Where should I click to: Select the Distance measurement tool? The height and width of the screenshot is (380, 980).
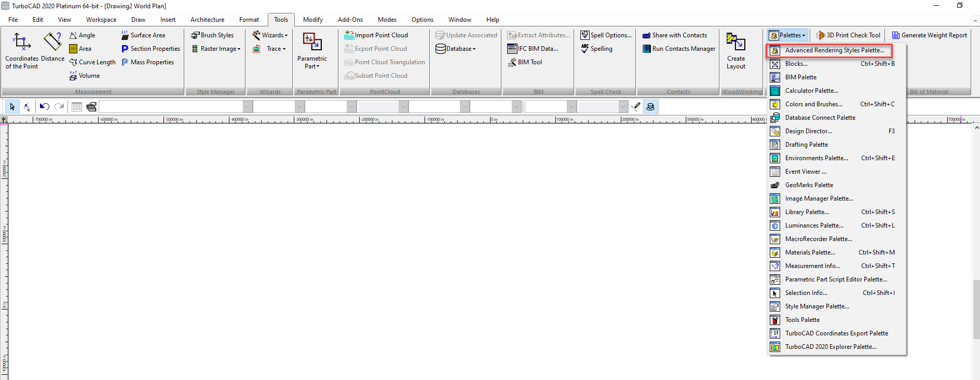(x=52, y=47)
